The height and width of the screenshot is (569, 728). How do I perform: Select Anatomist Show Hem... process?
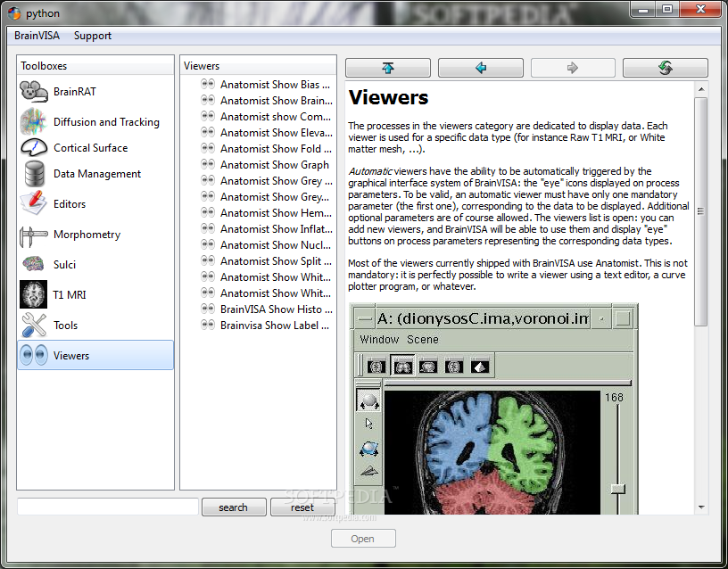(276, 212)
